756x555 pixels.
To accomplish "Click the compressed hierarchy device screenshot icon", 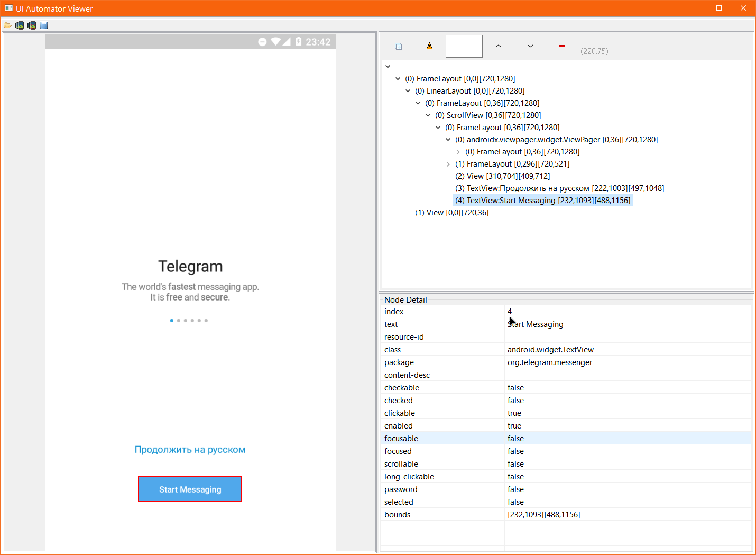I will click(32, 25).
